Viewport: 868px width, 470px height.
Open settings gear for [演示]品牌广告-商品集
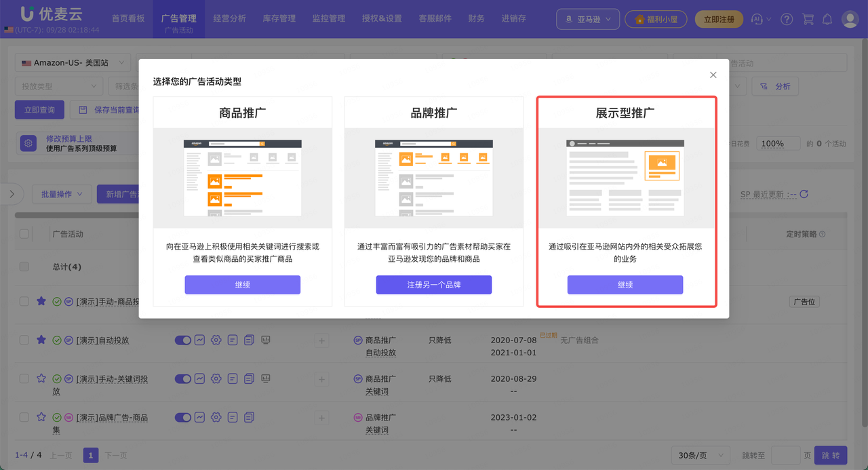[216, 417]
